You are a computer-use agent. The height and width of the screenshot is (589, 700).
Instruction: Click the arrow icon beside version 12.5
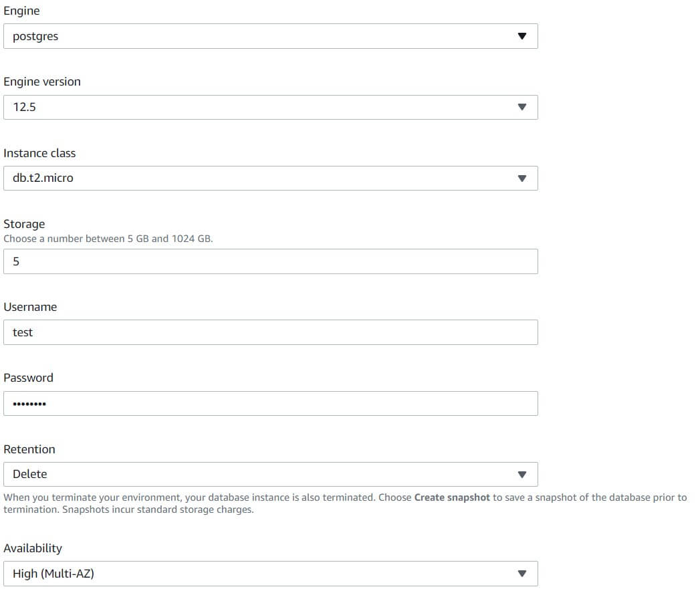click(x=522, y=107)
